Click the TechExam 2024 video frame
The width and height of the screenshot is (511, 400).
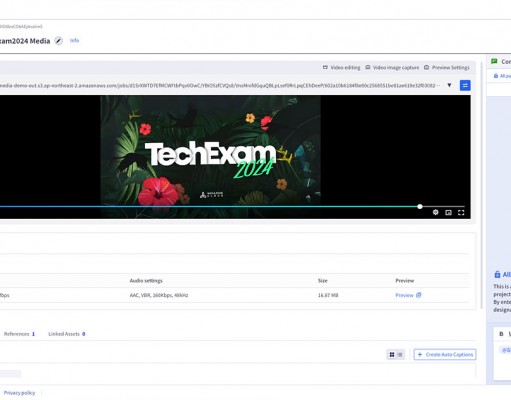point(210,157)
